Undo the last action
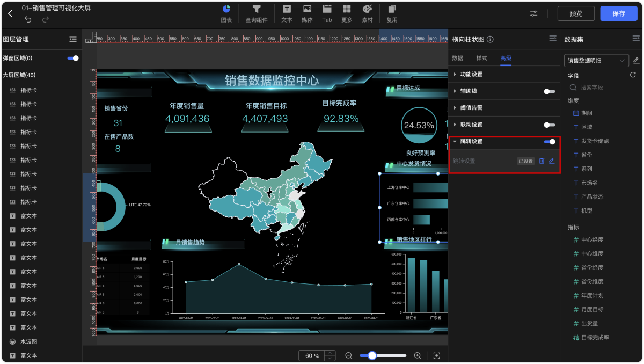Image resolution: width=644 pixels, height=364 pixels. pos(28,19)
